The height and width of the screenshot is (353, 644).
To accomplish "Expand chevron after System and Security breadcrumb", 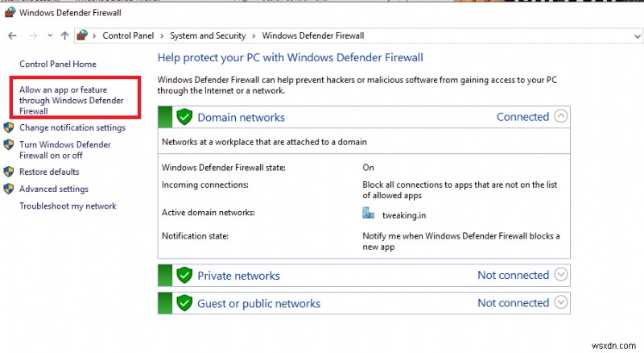I will pos(254,35).
